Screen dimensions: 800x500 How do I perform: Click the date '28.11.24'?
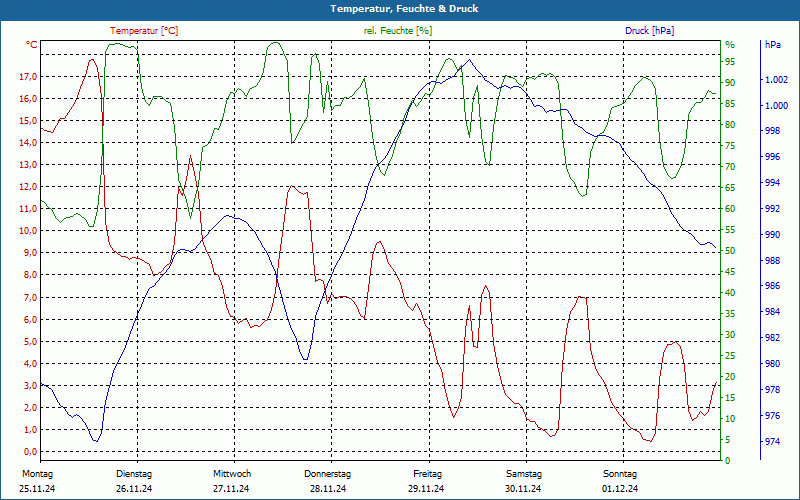328,489
